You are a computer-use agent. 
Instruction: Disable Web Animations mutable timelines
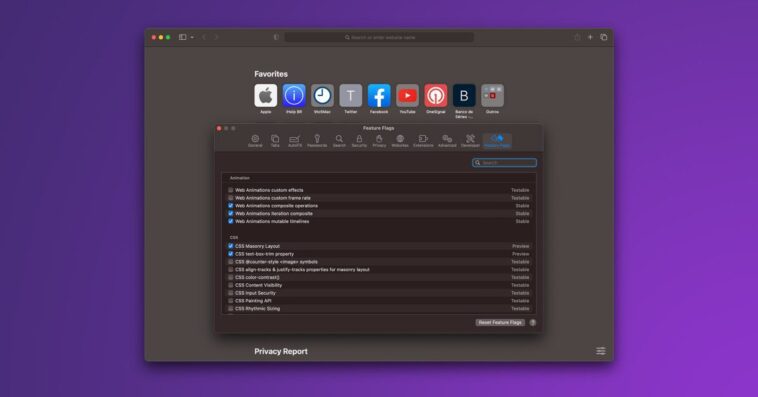(231, 221)
